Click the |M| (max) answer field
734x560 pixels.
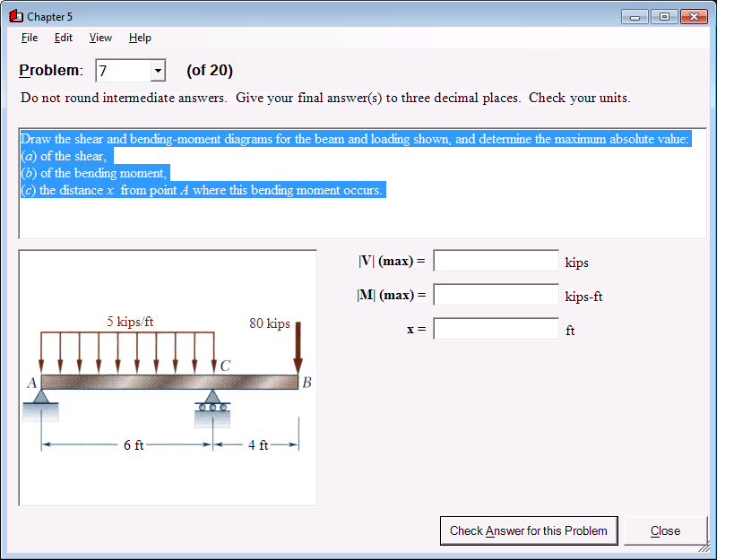click(494, 294)
